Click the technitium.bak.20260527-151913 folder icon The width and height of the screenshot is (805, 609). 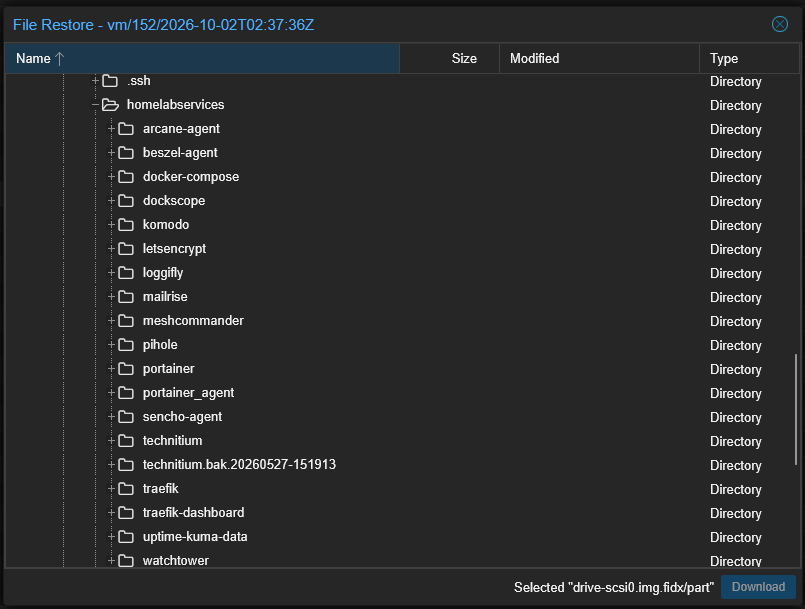(x=126, y=465)
